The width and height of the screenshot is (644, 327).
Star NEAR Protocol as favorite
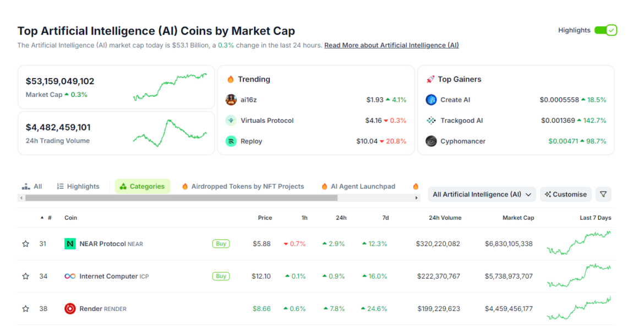[x=25, y=244]
